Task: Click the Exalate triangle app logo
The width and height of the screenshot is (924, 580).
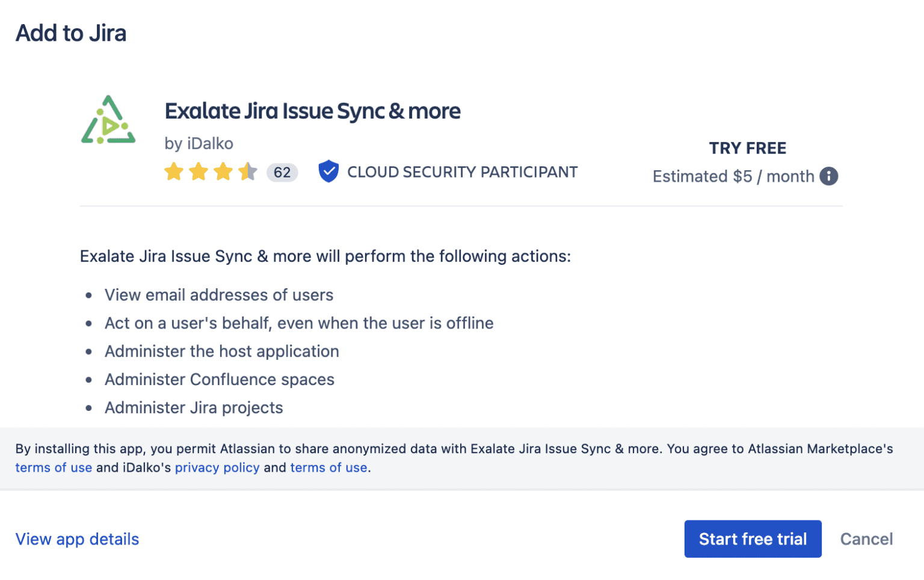Action: tap(109, 120)
